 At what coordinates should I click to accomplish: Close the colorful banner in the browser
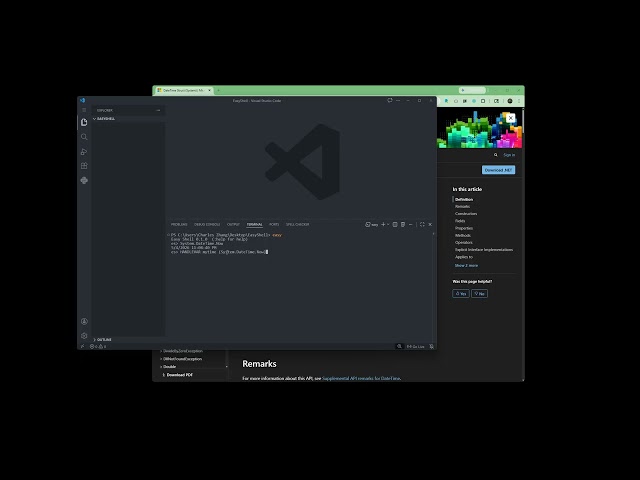pyautogui.click(x=511, y=118)
